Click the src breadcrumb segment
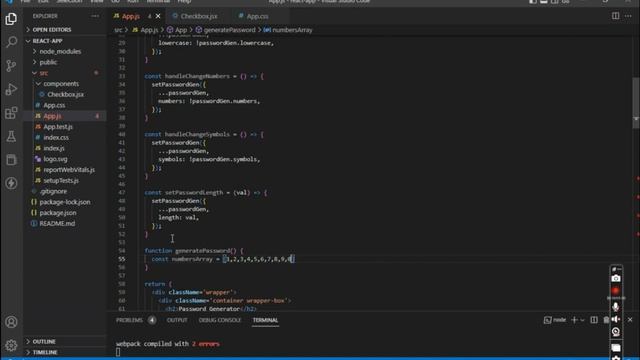 point(118,30)
